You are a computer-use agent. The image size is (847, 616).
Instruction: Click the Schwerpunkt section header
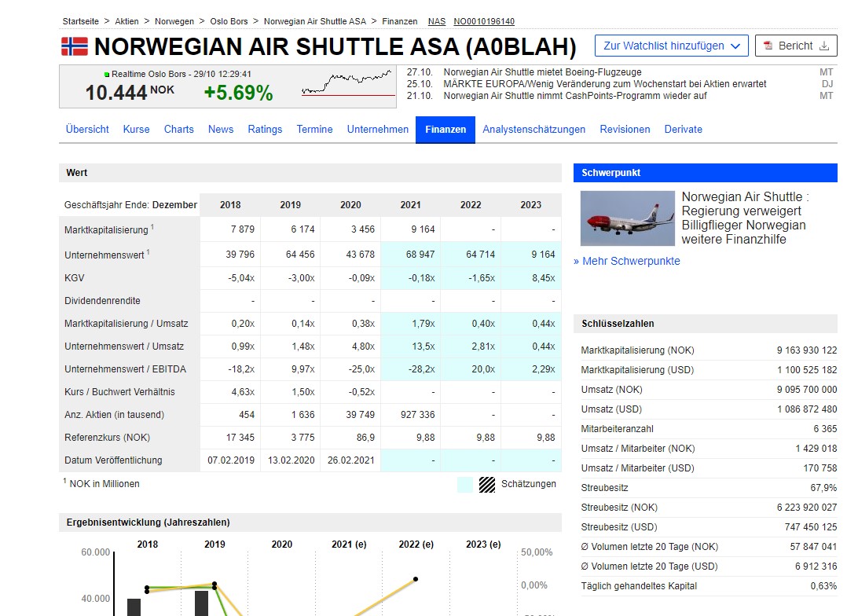point(706,173)
